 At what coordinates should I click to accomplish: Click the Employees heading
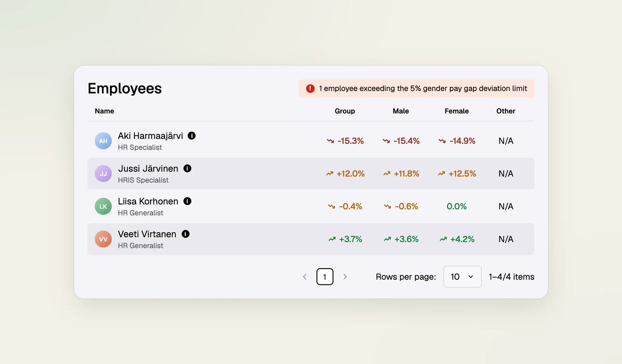(x=125, y=88)
